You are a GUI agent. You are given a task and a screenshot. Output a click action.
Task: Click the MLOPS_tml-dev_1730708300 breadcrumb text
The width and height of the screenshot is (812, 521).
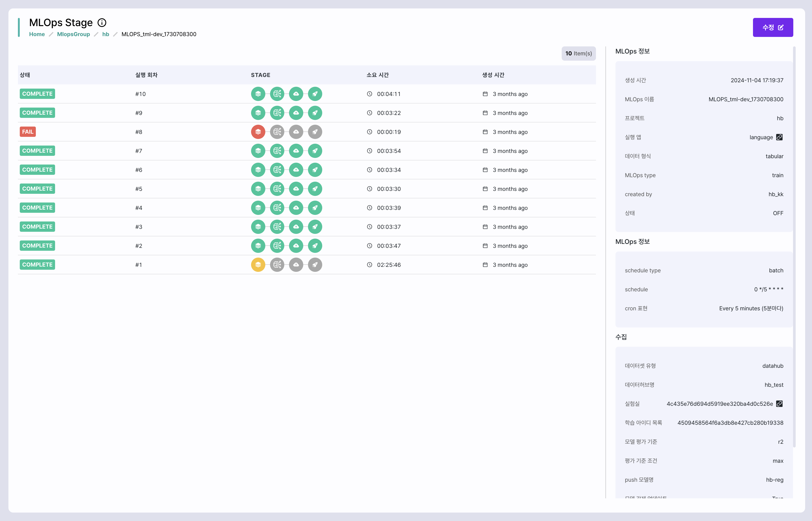[x=159, y=34]
